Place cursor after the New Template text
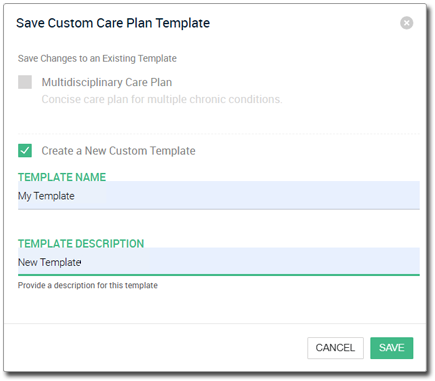The image size is (435, 381). pos(82,262)
